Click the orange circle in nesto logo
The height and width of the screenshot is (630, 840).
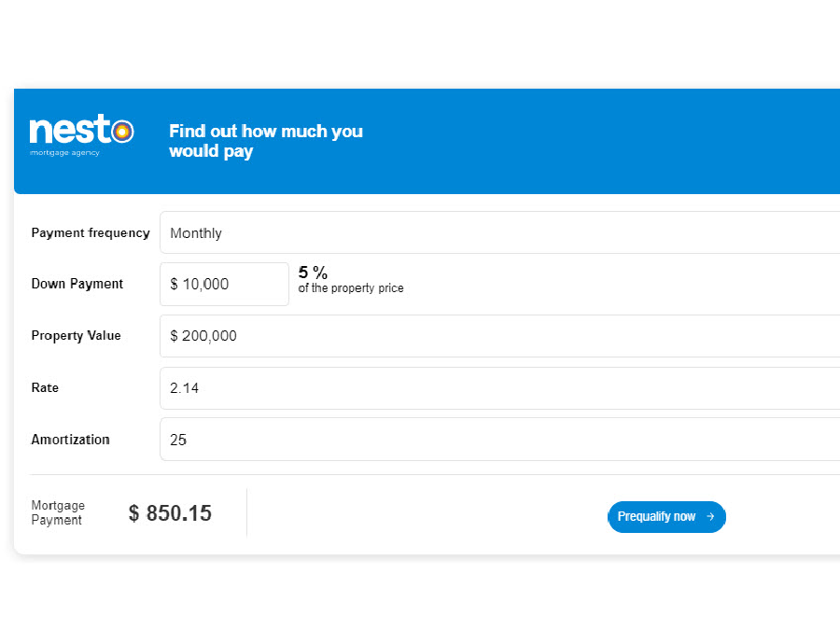122,131
